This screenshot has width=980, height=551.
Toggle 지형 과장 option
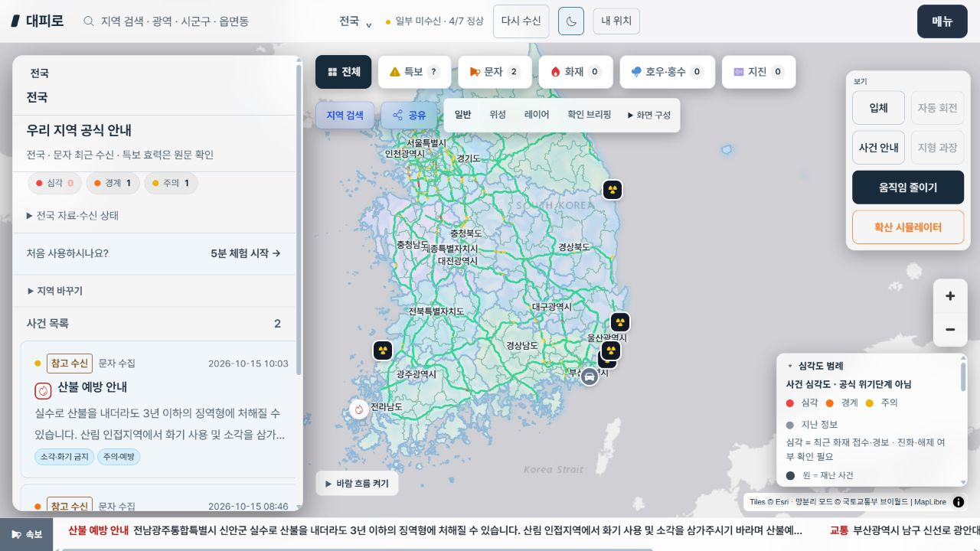pyautogui.click(x=937, y=148)
